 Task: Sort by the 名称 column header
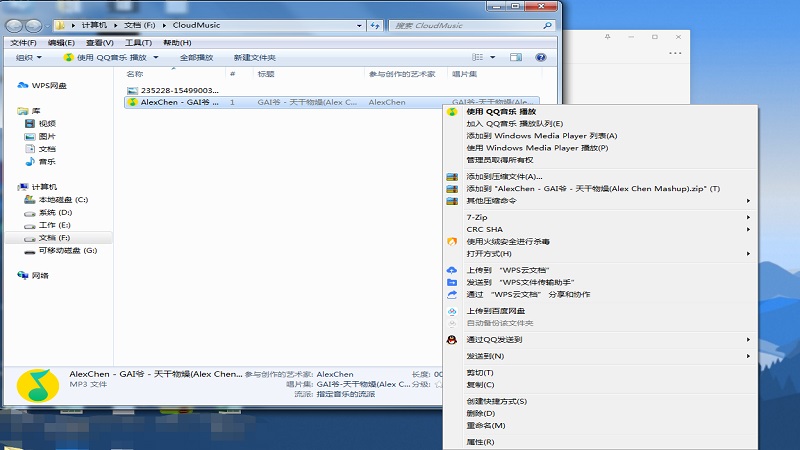174,74
